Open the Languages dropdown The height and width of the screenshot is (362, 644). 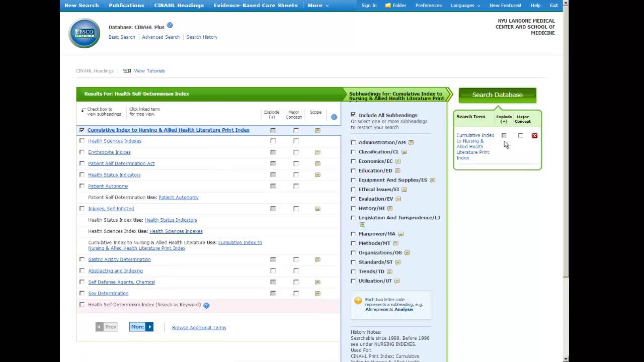pos(465,6)
